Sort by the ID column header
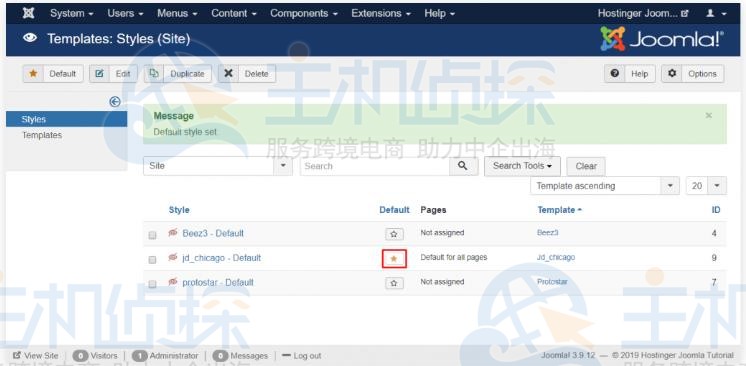 716,210
